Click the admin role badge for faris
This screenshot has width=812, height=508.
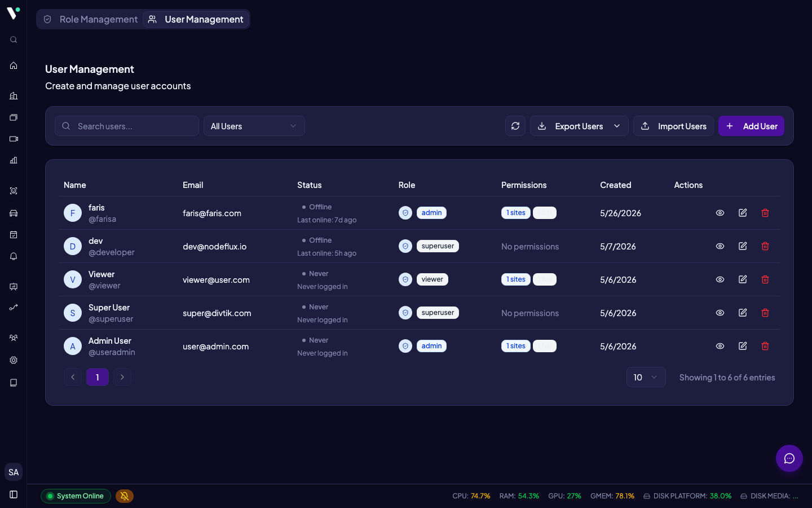[431, 213]
